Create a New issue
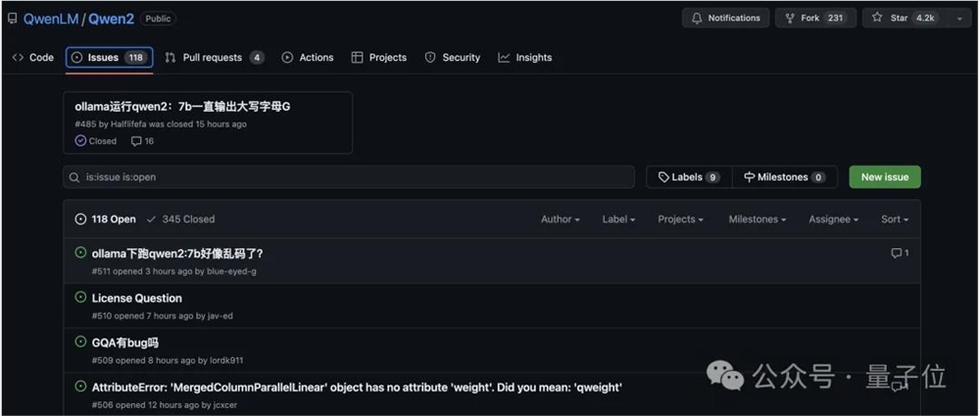The height and width of the screenshot is (416, 980). [x=884, y=177]
